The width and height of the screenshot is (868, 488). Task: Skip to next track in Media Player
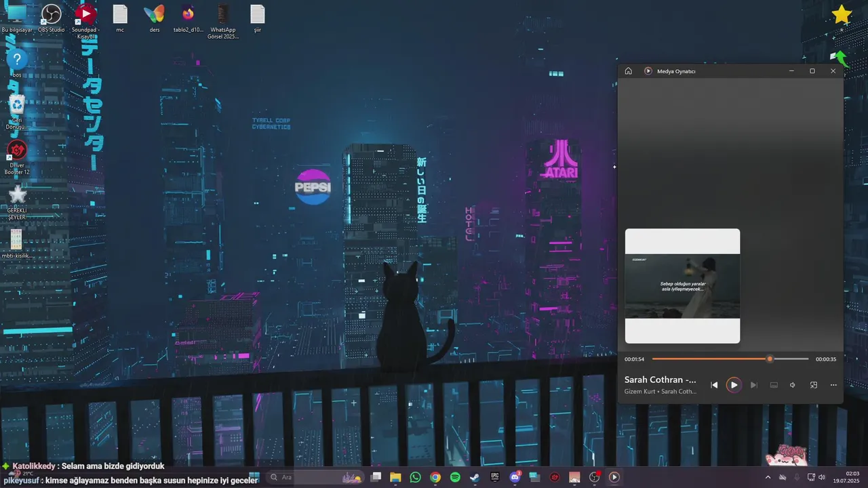click(753, 385)
